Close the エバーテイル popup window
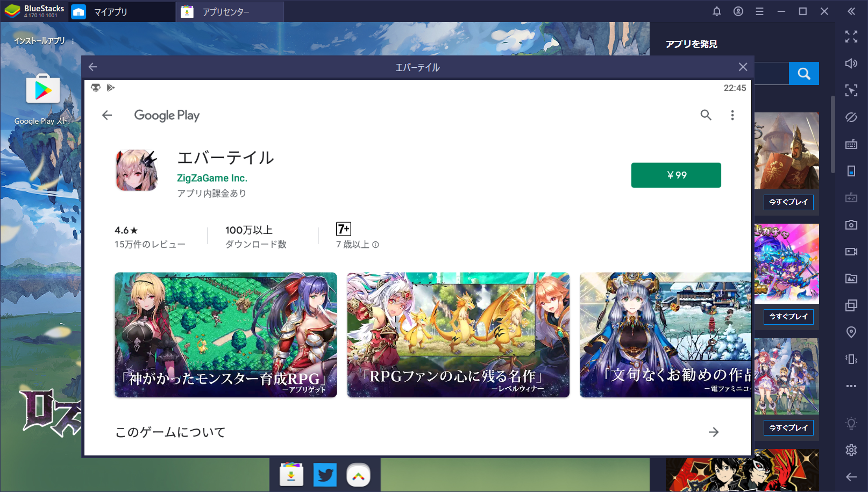This screenshot has height=492, width=868. pyautogui.click(x=743, y=67)
